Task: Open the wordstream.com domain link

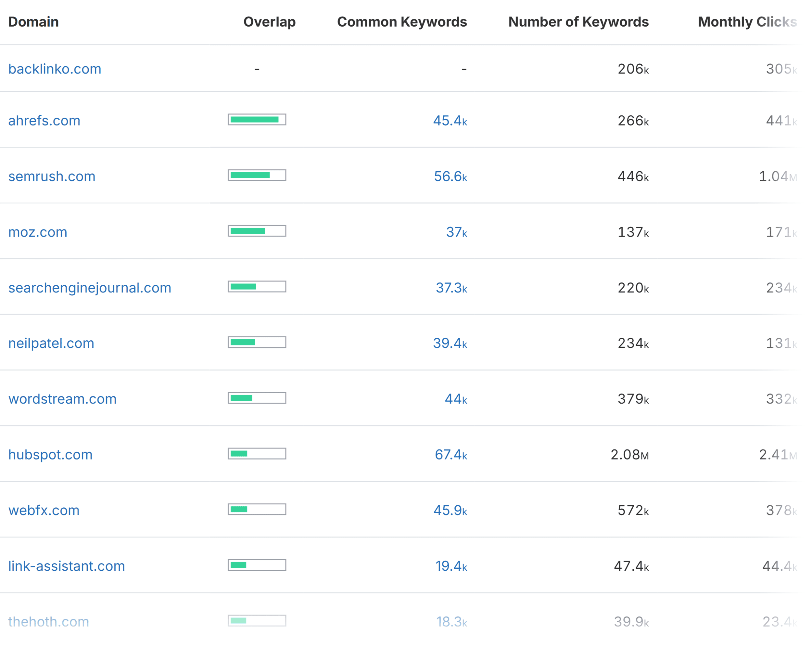Action: coord(62,399)
